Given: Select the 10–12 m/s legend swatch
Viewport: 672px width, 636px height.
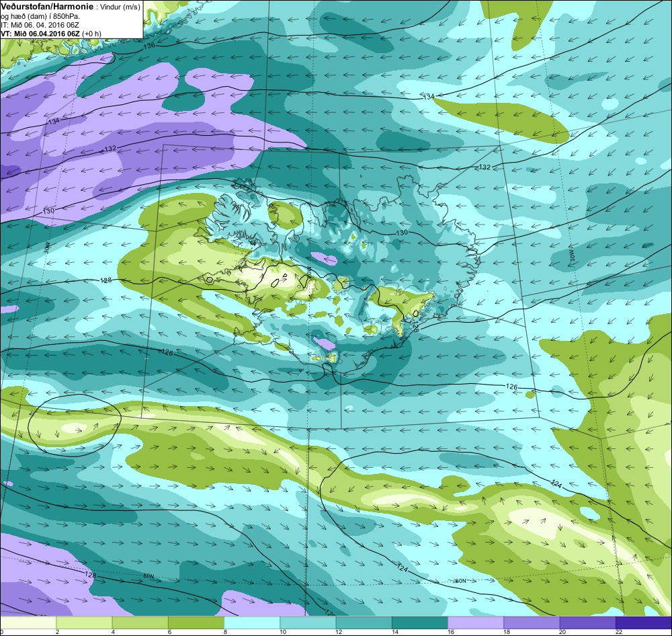Looking at the screenshot, I should click(x=308, y=622).
